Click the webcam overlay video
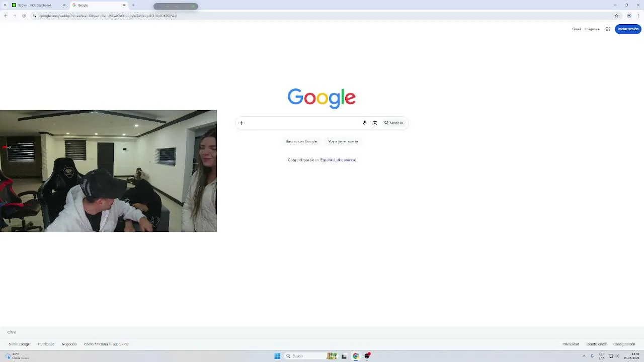The height and width of the screenshot is (362, 644). [x=108, y=171]
